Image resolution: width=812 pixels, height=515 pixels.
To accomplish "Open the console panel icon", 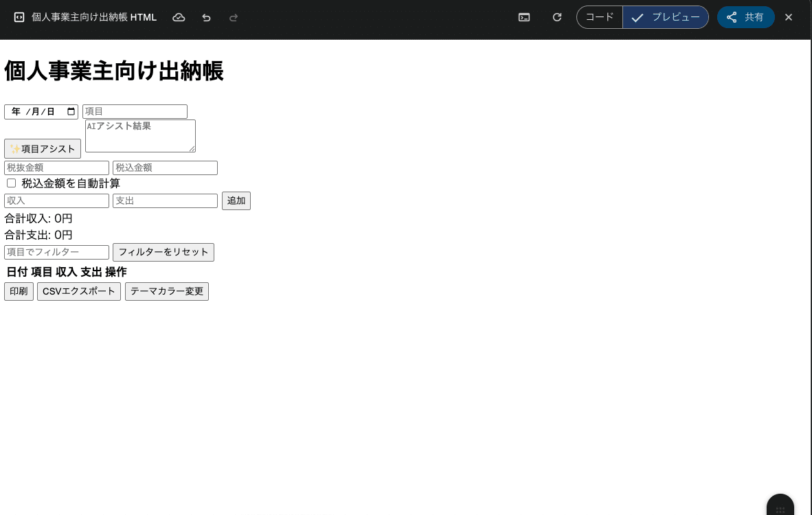I will [x=524, y=17].
